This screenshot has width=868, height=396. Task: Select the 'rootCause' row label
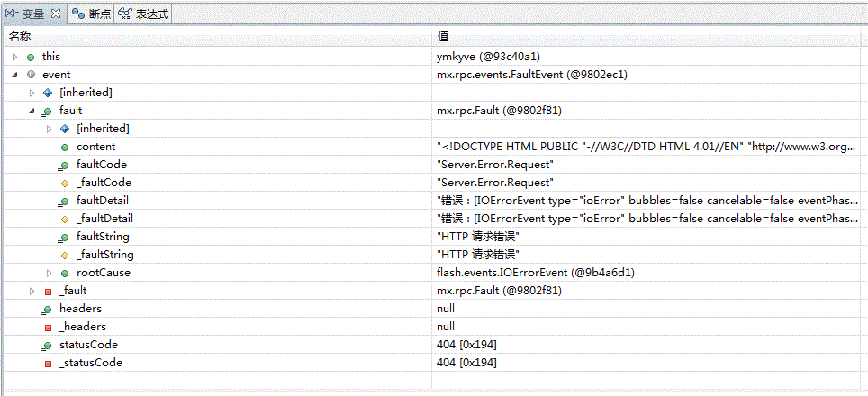point(103,273)
